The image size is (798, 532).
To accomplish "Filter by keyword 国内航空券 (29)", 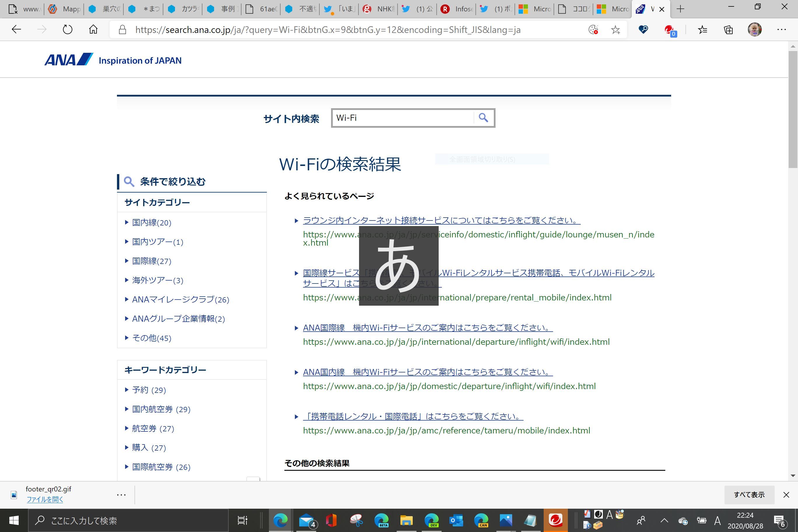I will click(x=161, y=409).
